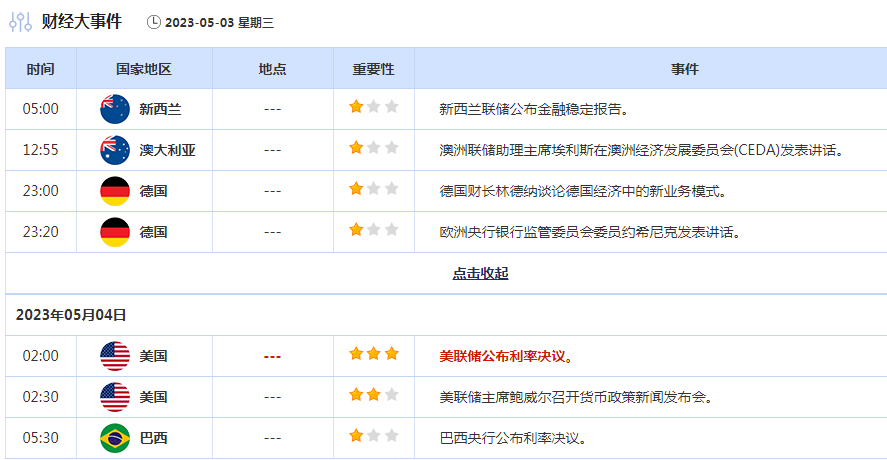
Task: Click the New Zealand flag icon
Action: point(115,109)
